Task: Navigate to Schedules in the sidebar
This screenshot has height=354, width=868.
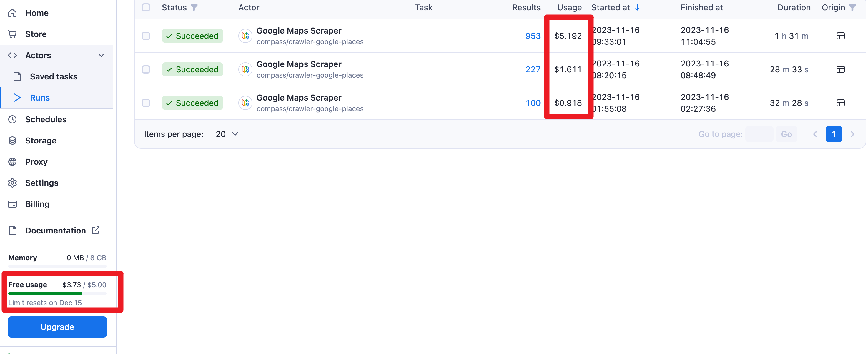Action: (x=46, y=119)
